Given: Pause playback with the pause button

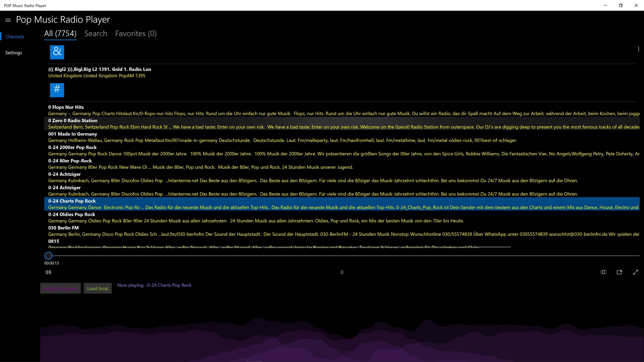Looking at the screenshot, I should pyautogui.click(x=342, y=272).
